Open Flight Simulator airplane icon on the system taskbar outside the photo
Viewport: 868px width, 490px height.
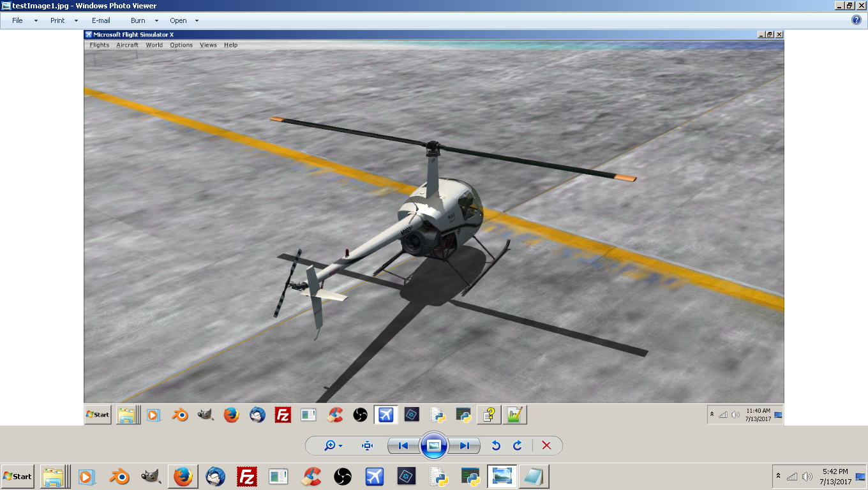point(375,477)
